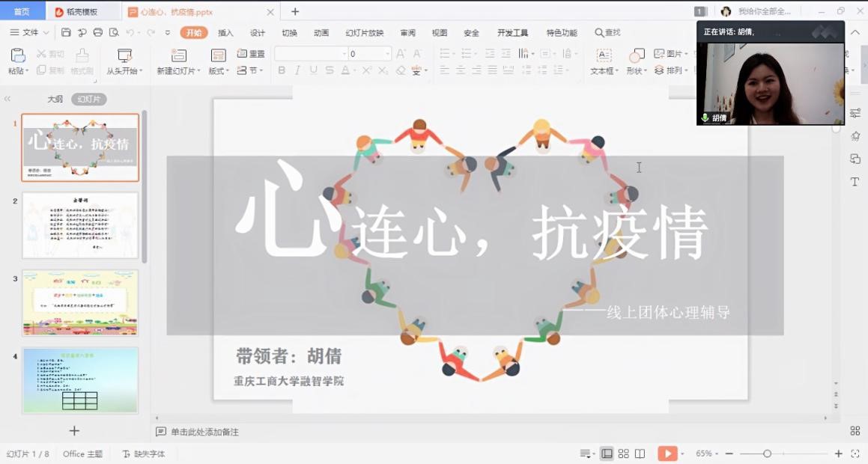Click 单击此处添加备注 to add notes

tap(204, 432)
